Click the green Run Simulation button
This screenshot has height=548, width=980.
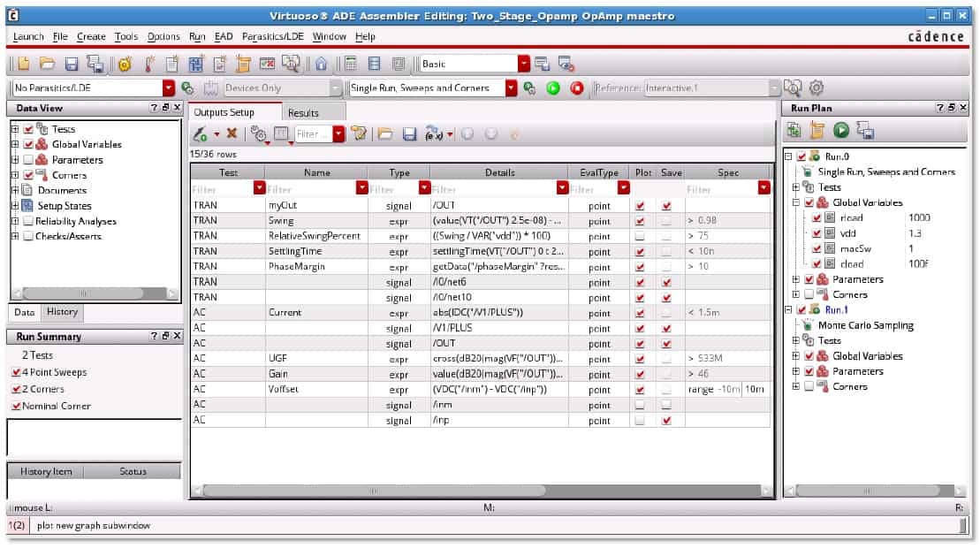552,88
